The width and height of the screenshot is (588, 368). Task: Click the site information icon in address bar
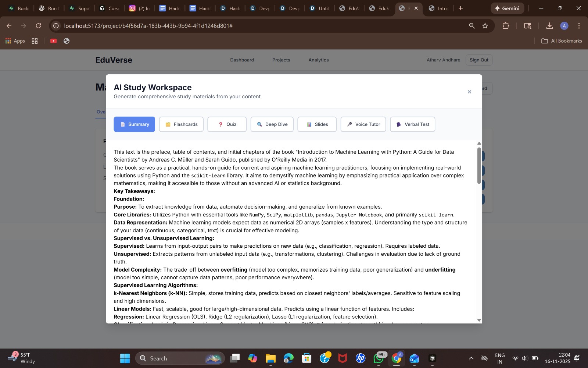[x=56, y=26]
